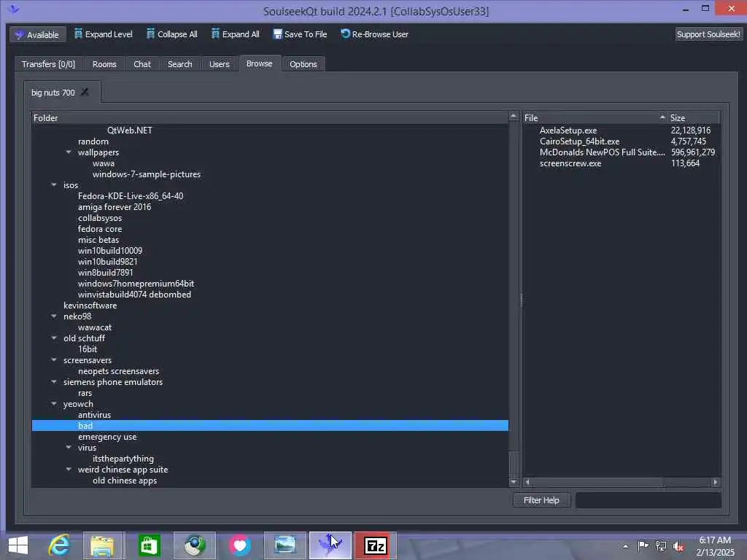Open the Options tab
Screen dimensions: 747x560
(x=303, y=64)
